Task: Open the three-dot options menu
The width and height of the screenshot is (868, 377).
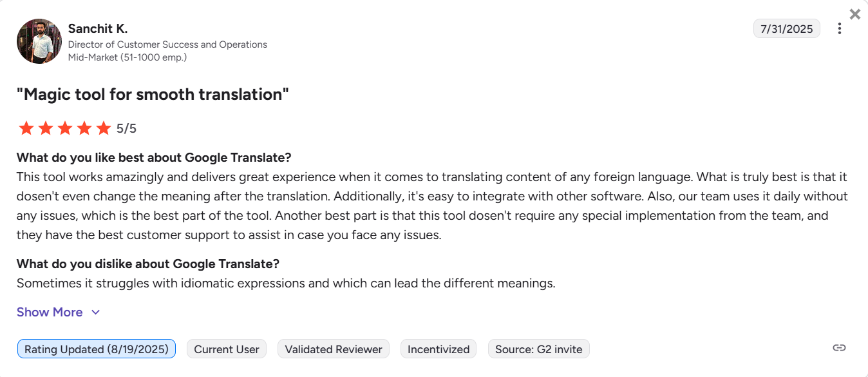Action: 840,28
